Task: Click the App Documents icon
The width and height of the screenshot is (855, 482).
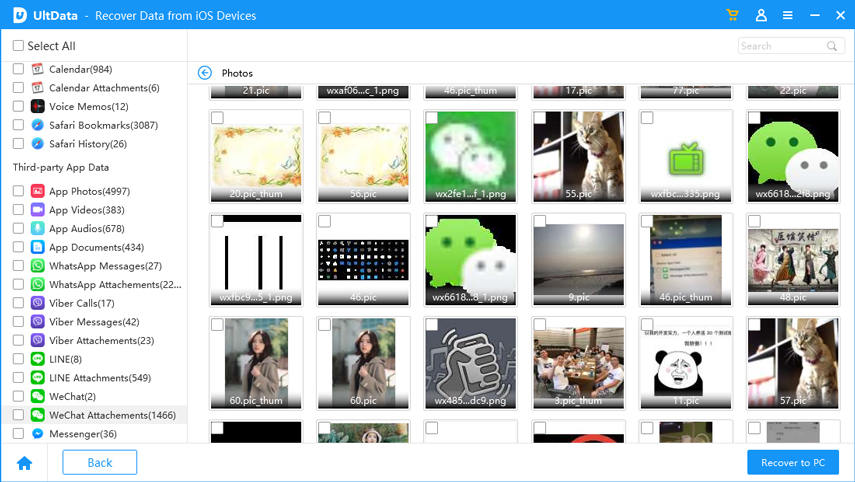Action: pos(37,247)
